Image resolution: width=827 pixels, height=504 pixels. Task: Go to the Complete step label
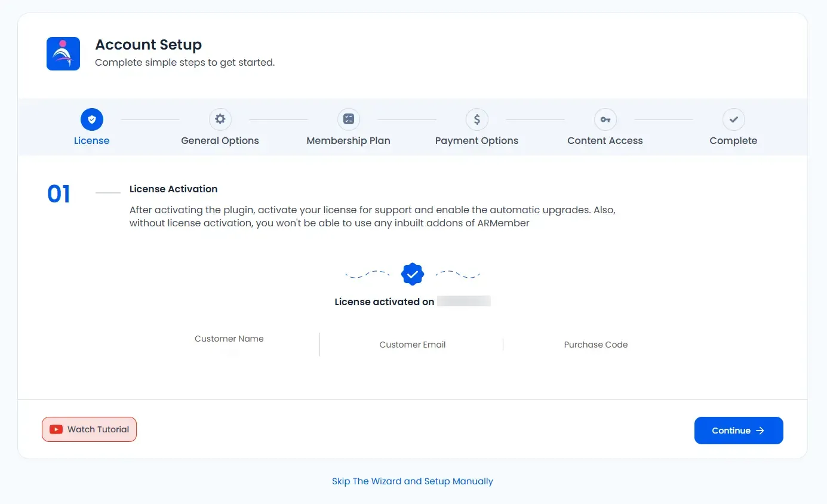(733, 141)
